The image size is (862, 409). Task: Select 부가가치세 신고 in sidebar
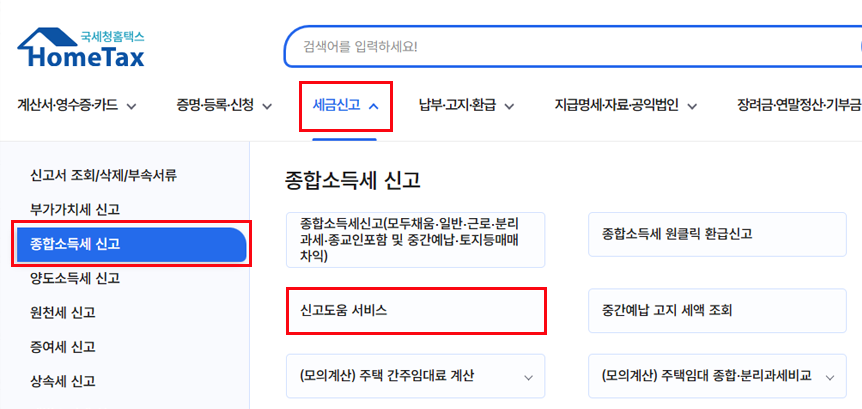coord(75,209)
